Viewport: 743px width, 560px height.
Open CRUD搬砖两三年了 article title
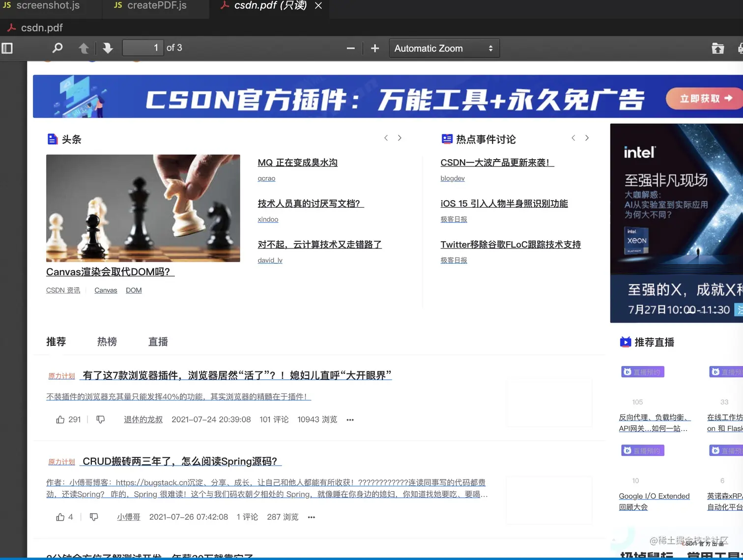click(x=182, y=461)
